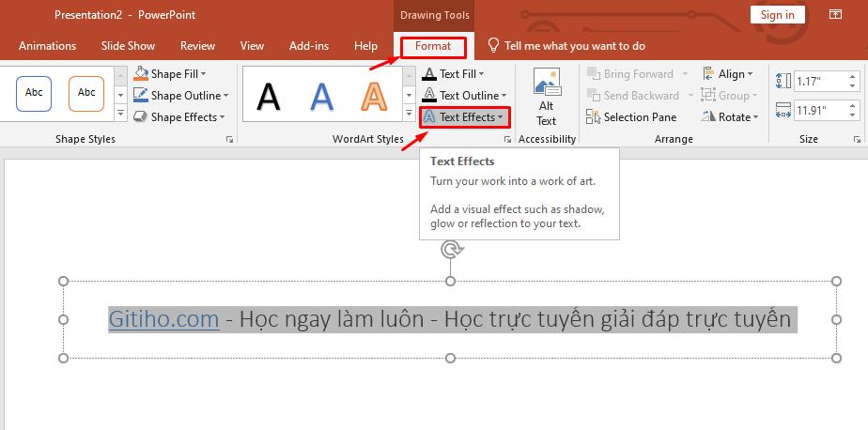Click the Alt Text button

click(547, 98)
